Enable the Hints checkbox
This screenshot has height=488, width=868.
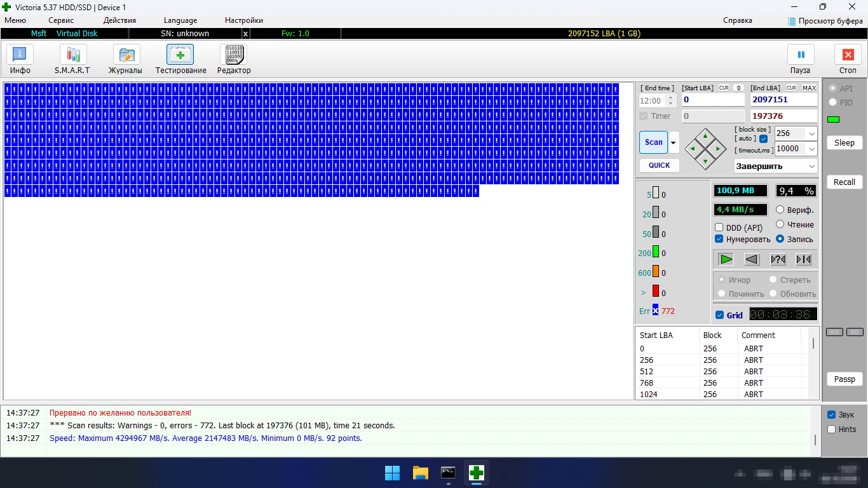pos(831,430)
